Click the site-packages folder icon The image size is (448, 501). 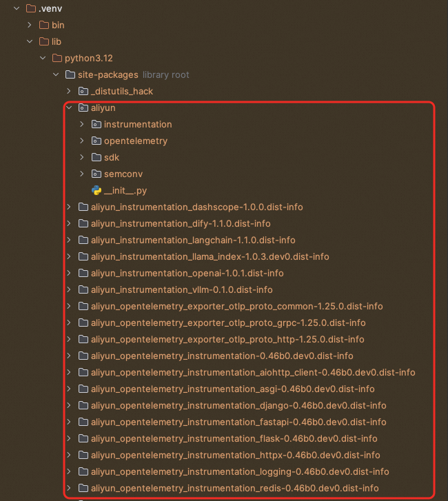pyautogui.click(x=70, y=74)
